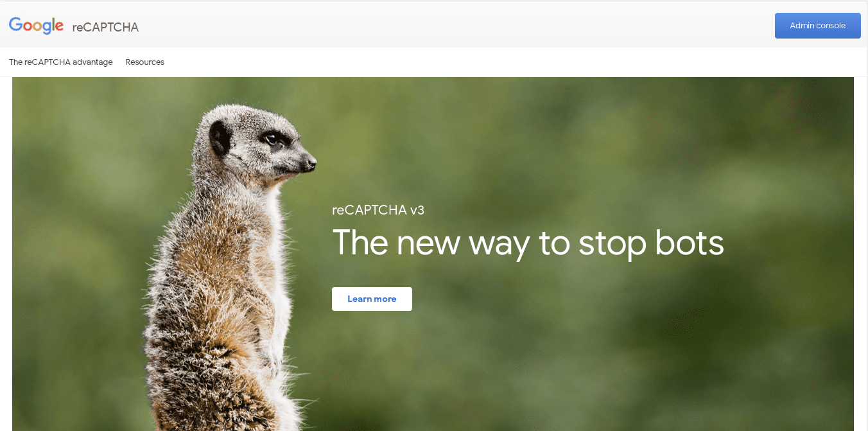Open the Admin console
This screenshot has width=868, height=431.
pyautogui.click(x=817, y=26)
